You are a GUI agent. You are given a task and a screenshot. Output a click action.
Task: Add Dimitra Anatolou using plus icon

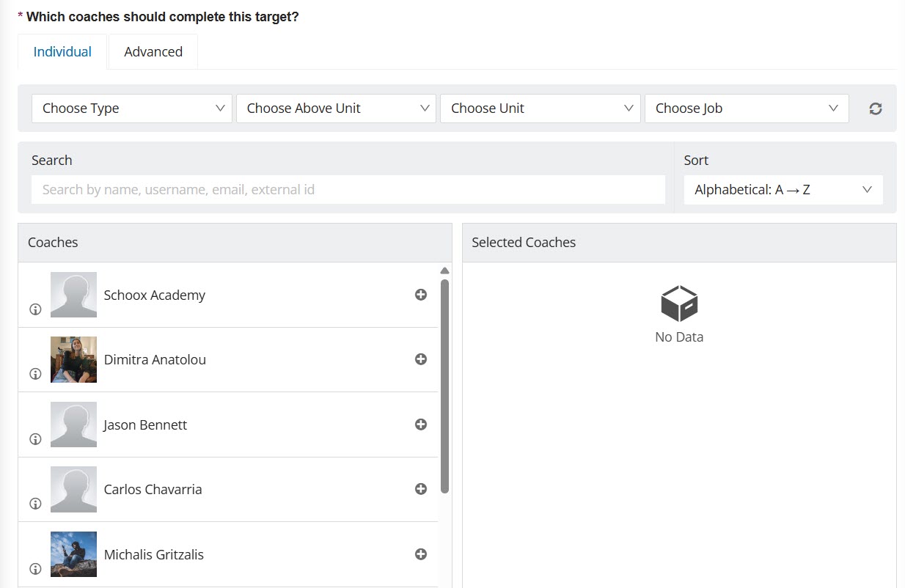[x=421, y=359]
